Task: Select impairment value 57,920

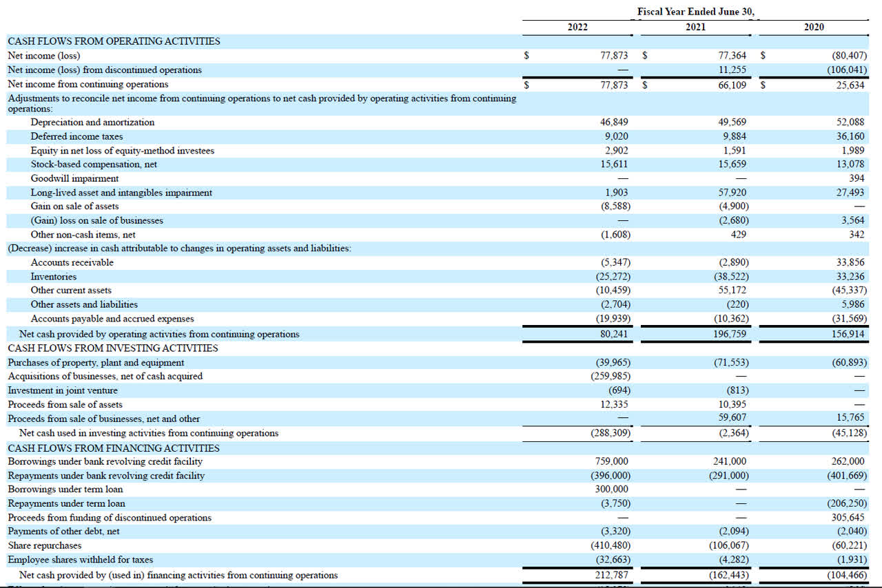Action: click(x=732, y=192)
